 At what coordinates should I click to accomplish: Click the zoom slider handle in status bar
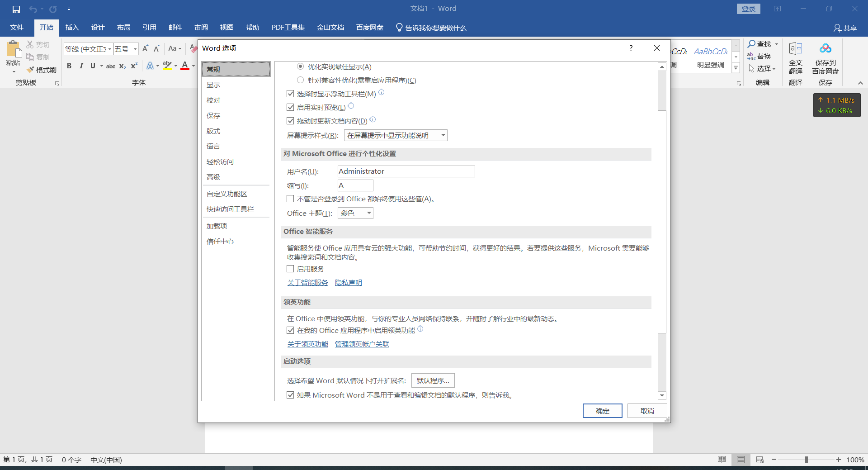tap(806, 460)
